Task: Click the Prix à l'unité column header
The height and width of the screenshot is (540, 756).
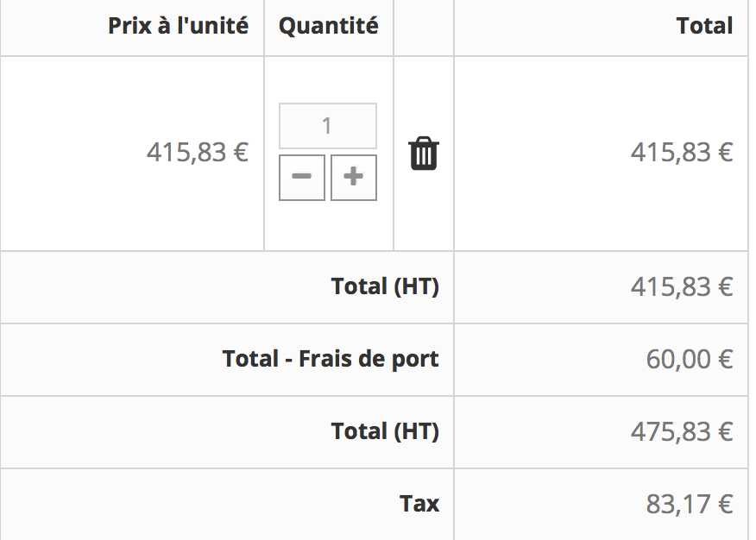Action: tap(178, 26)
